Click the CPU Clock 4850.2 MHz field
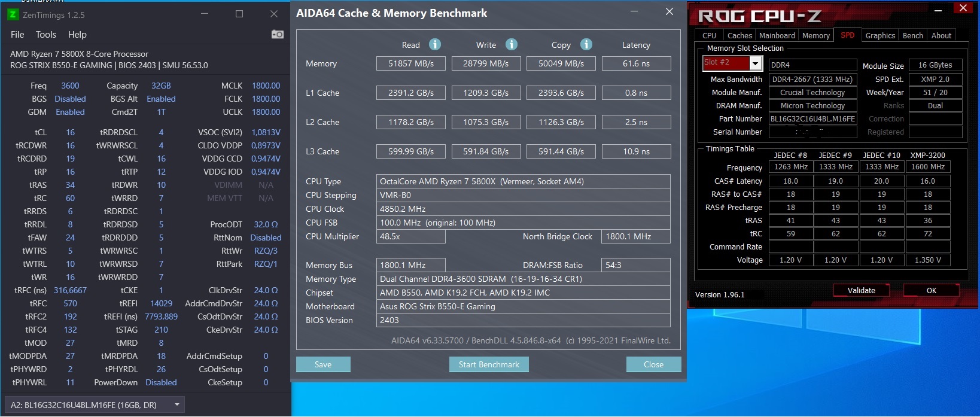The image size is (980, 417). [x=524, y=209]
